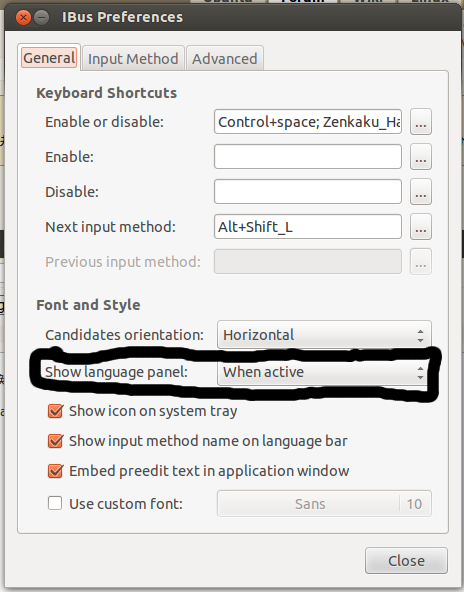Click the empty Enable shortcut field
The height and width of the screenshot is (592, 464).
tap(308, 157)
